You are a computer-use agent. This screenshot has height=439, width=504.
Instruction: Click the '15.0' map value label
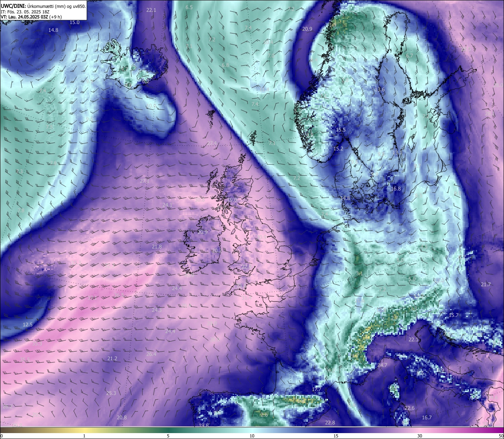tap(74, 22)
